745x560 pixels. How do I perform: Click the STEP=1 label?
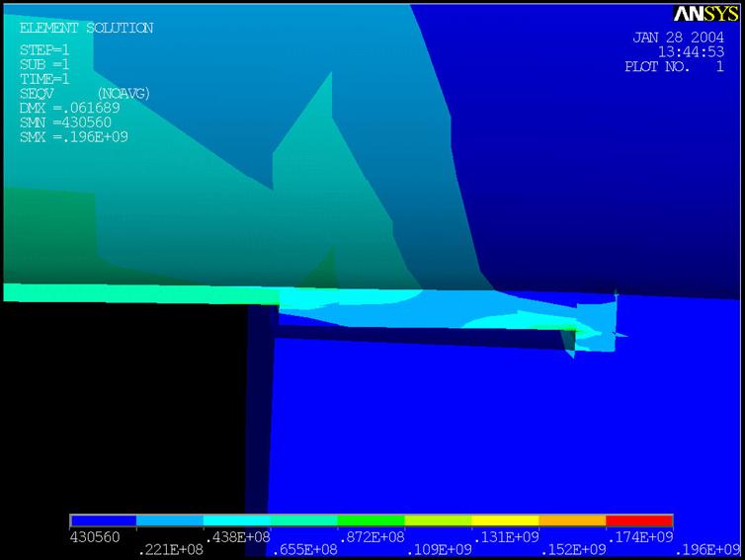pos(44,49)
